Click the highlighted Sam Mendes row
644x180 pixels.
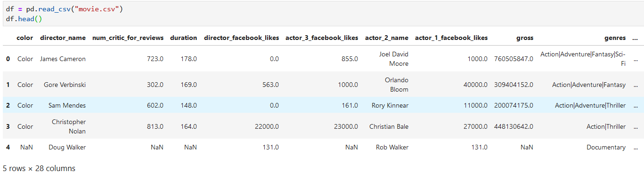tap(322, 105)
